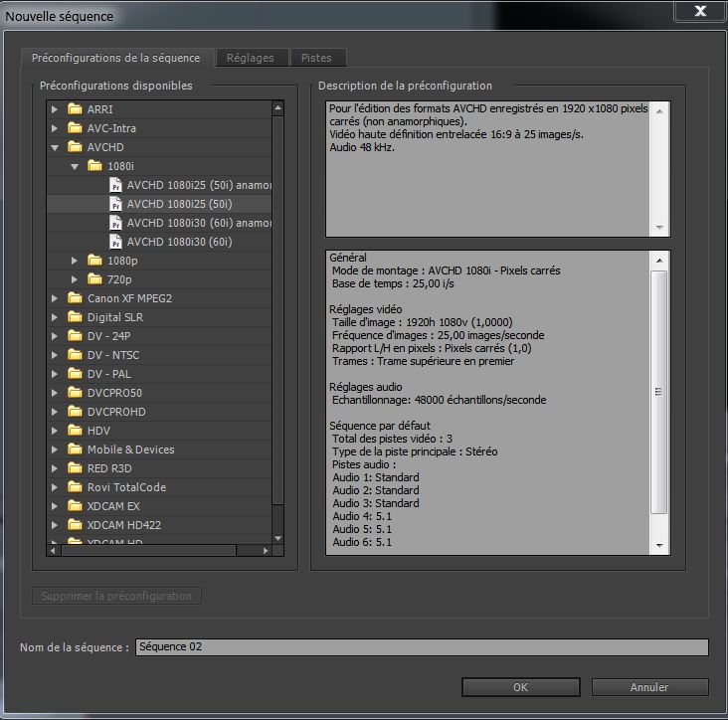Click the Nom de la séquence field
Screen dimensions: 728x720
pyautogui.click(x=422, y=646)
